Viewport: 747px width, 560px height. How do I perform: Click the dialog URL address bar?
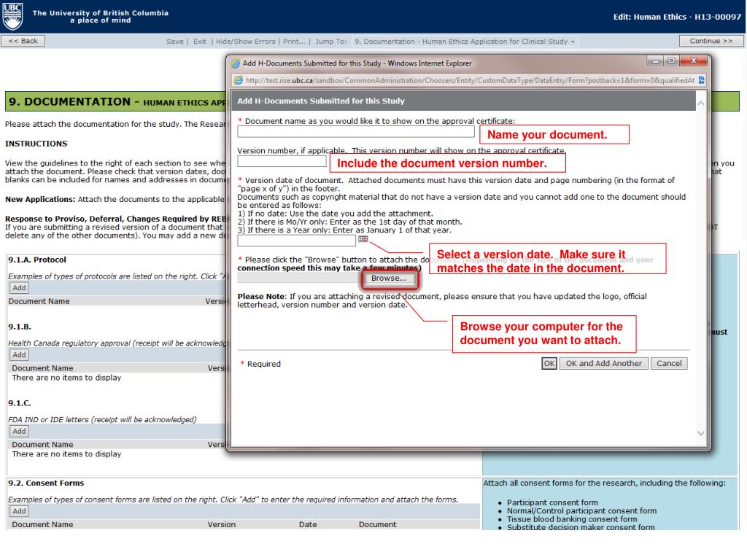point(469,80)
